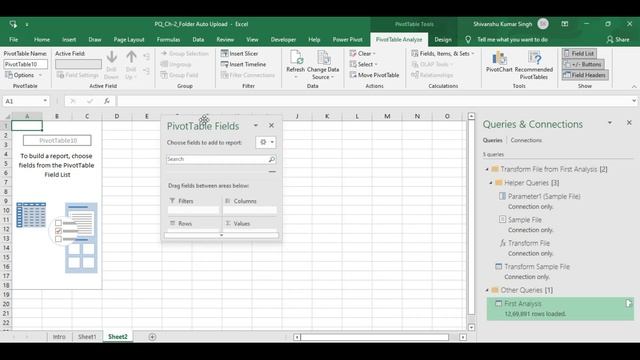Screen dimensions: 640x360
Task: Select the Intro worksheet tab
Action: coord(59,337)
